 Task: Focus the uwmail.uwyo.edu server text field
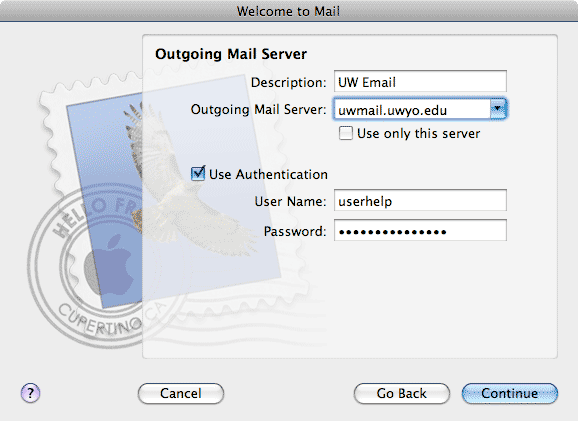(x=412, y=109)
